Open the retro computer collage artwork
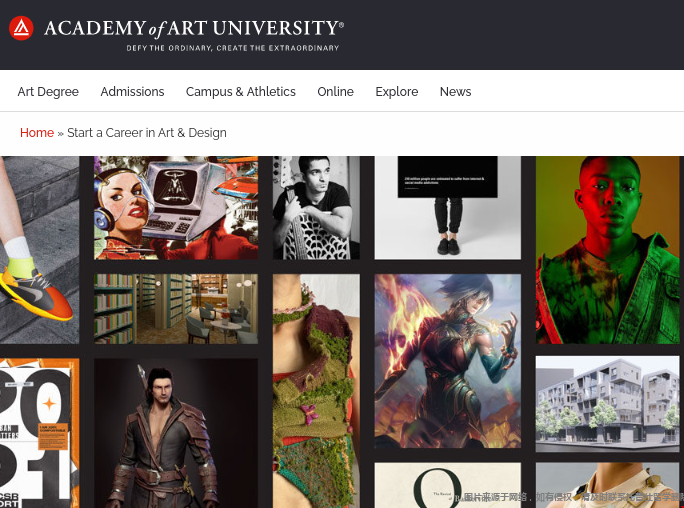Viewport: 684px width, 508px height. click(x=176, y=208)
